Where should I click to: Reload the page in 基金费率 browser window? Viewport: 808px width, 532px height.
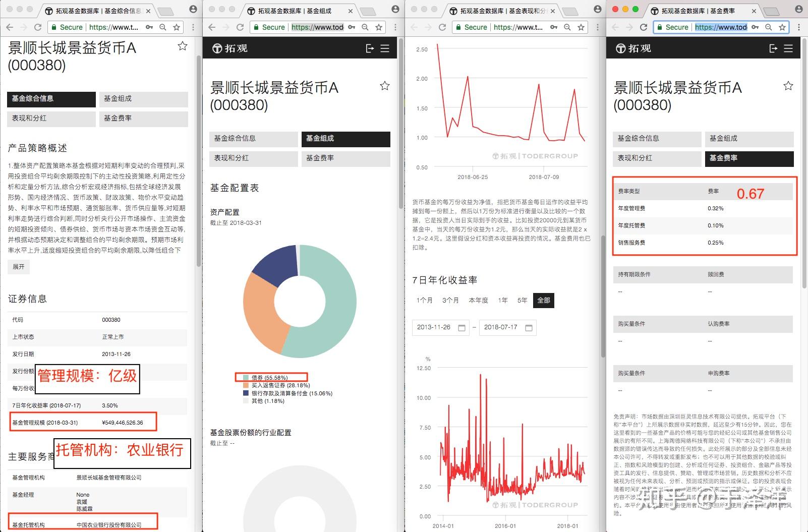644,27
